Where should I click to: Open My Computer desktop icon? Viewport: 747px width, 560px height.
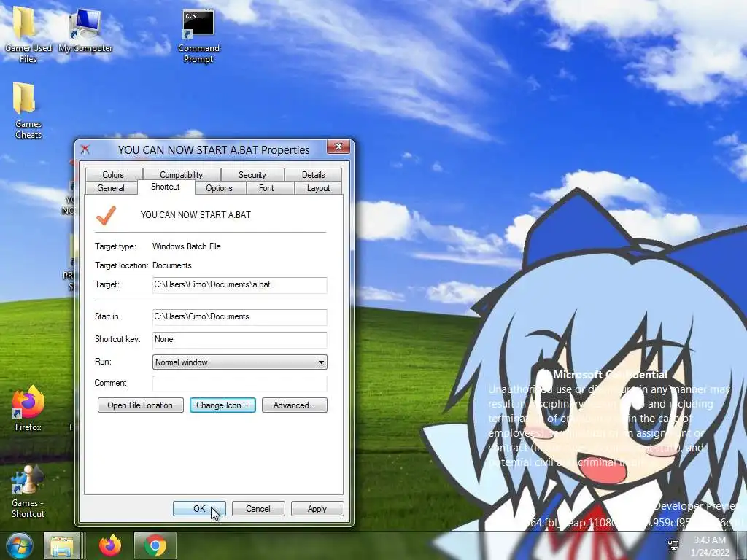pos(85,31)
